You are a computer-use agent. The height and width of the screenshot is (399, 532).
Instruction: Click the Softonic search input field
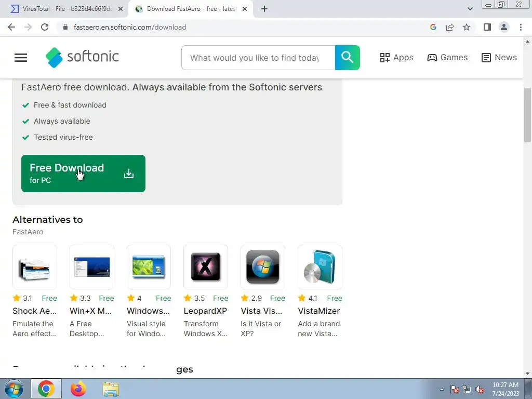point(258,58)
